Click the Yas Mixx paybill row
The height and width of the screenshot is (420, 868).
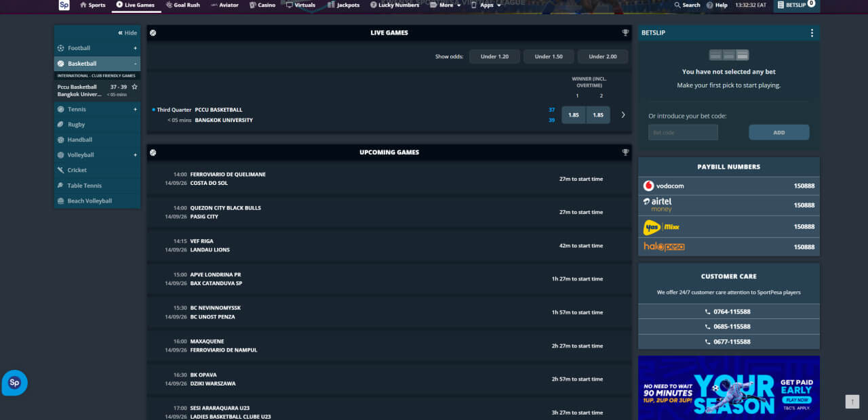(x=729, y=227)
